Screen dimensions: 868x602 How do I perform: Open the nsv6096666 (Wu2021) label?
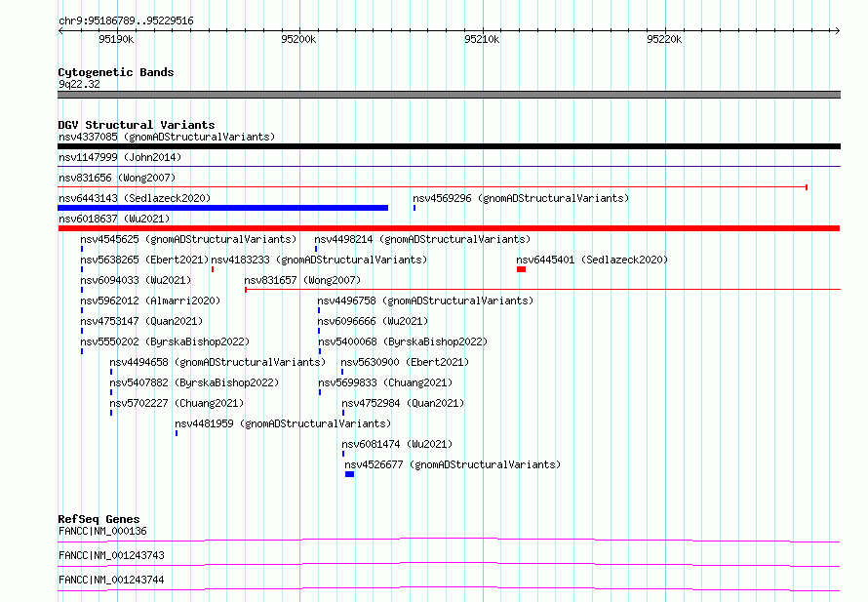[373, 321]
